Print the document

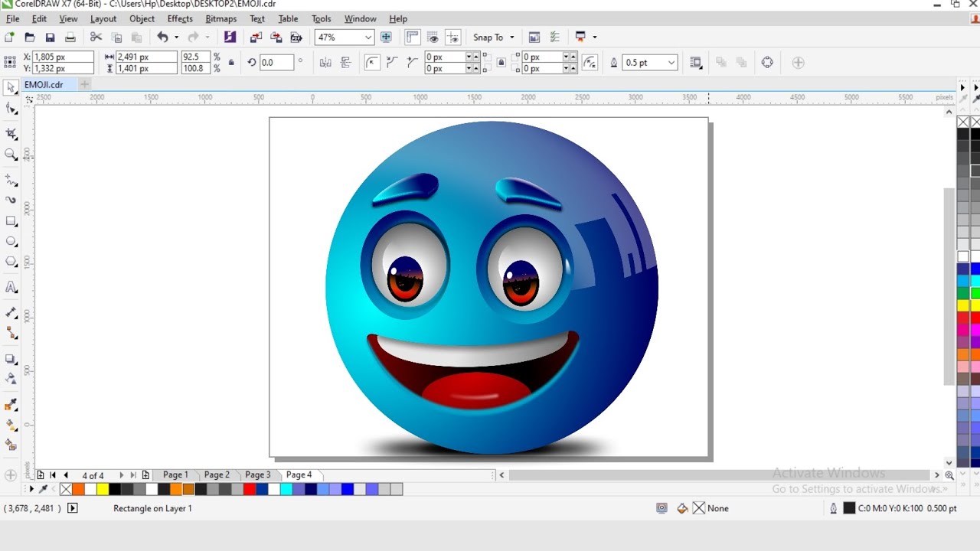(x=70, y=37)
